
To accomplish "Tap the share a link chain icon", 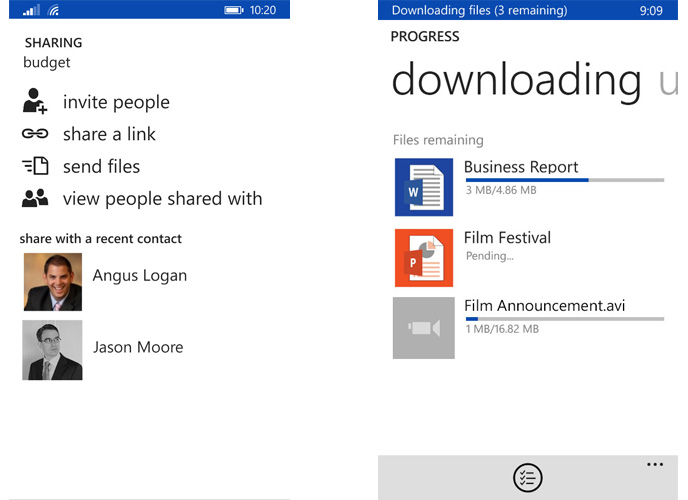I will [x=35, y=134].
